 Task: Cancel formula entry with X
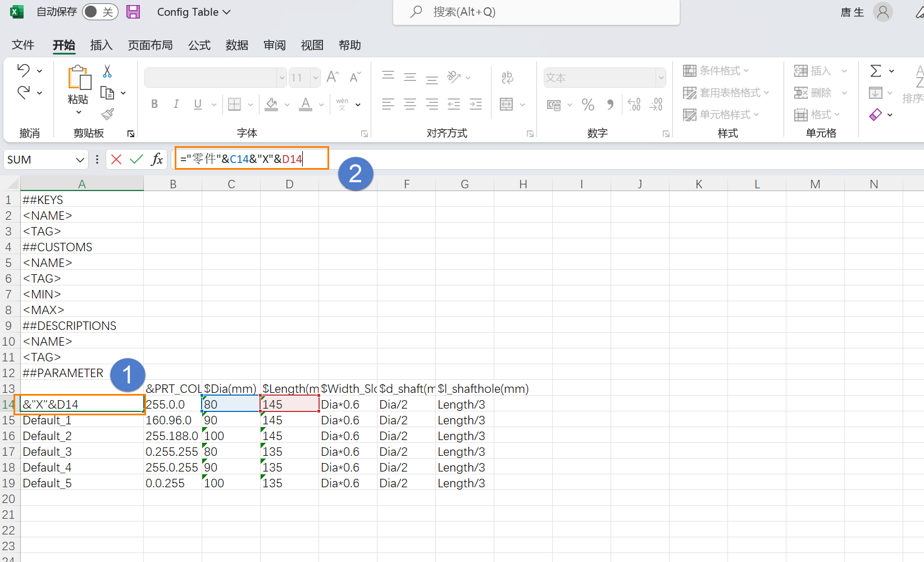point(116,160)
